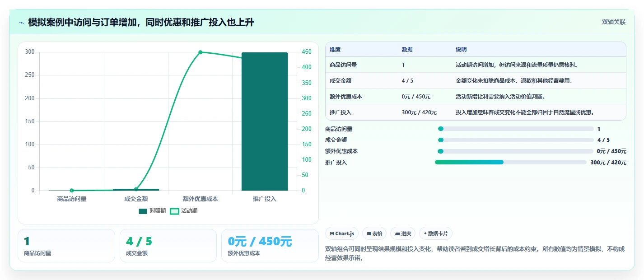Viewport: 644px width, 280px height.
Task: Click the right axis label 450
Action: tap(307, 52)
